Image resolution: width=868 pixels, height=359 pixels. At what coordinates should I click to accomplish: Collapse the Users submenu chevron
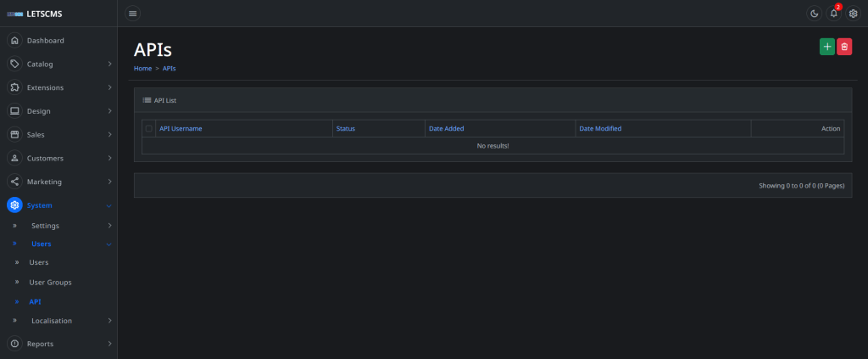pyautogui.click(x=109, y=244)
